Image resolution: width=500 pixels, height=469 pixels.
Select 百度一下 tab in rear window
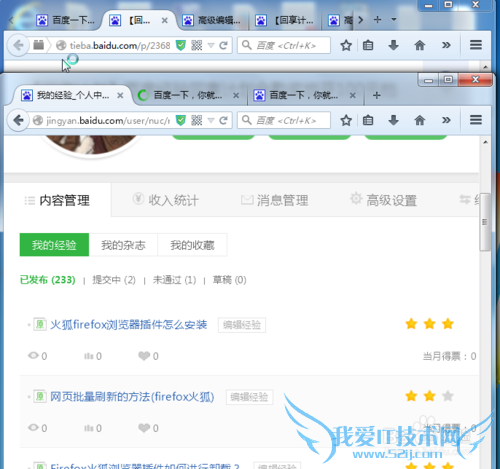[x=65, y=21]
